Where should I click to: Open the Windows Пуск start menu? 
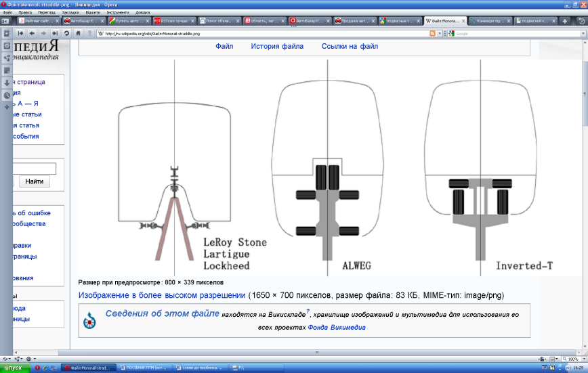[15, 368]
